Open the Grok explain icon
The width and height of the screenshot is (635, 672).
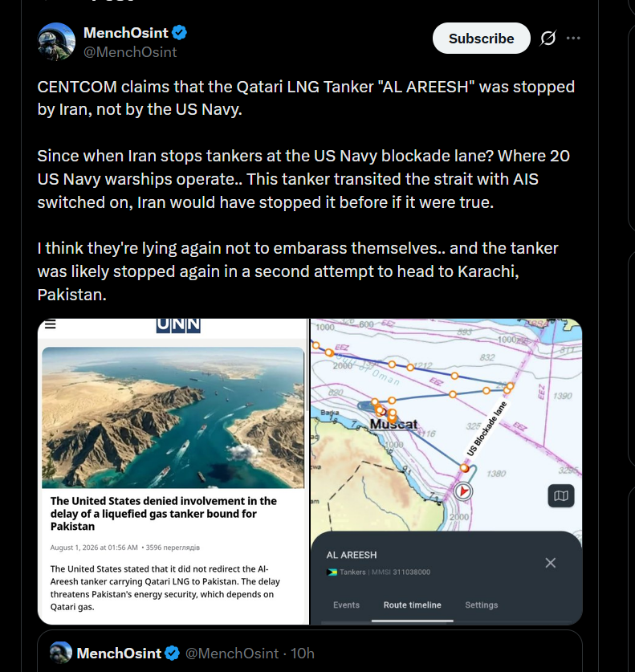coord(548,39)
